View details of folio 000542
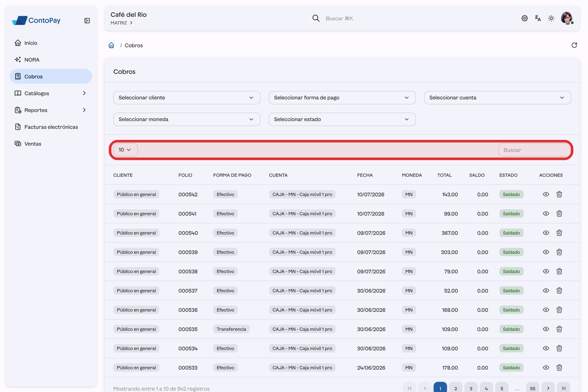This screenshot has width=588, height=392. (x=546, y=195)
